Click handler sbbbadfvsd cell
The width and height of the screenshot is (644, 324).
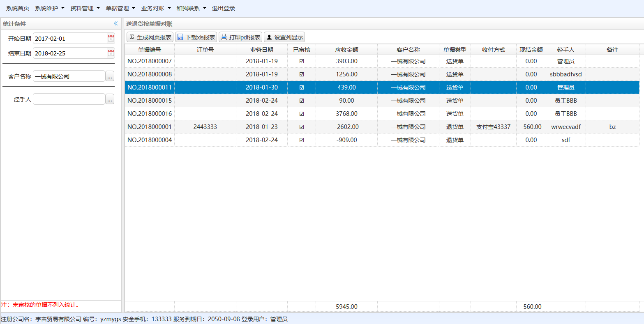point(566,74)
